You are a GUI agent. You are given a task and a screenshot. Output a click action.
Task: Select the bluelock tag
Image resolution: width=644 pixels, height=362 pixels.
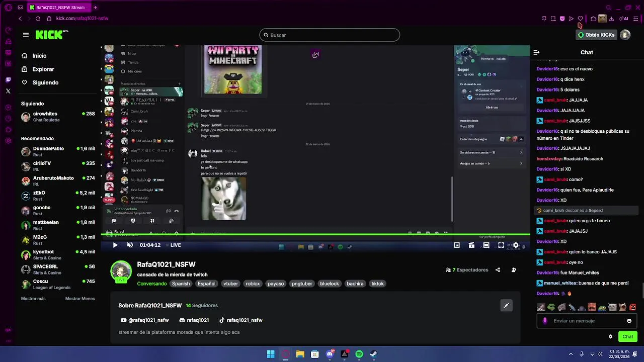(x=330, y=284)
